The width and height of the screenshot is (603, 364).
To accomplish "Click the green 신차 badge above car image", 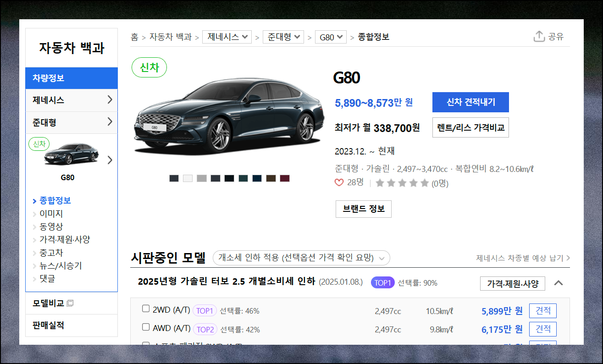I will pyautogui.click(x=149, y=67).
